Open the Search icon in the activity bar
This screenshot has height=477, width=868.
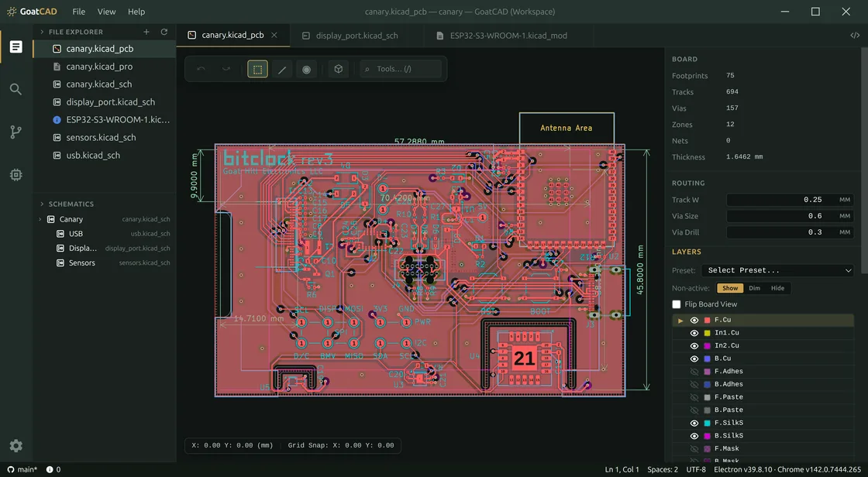click(16, 89)
